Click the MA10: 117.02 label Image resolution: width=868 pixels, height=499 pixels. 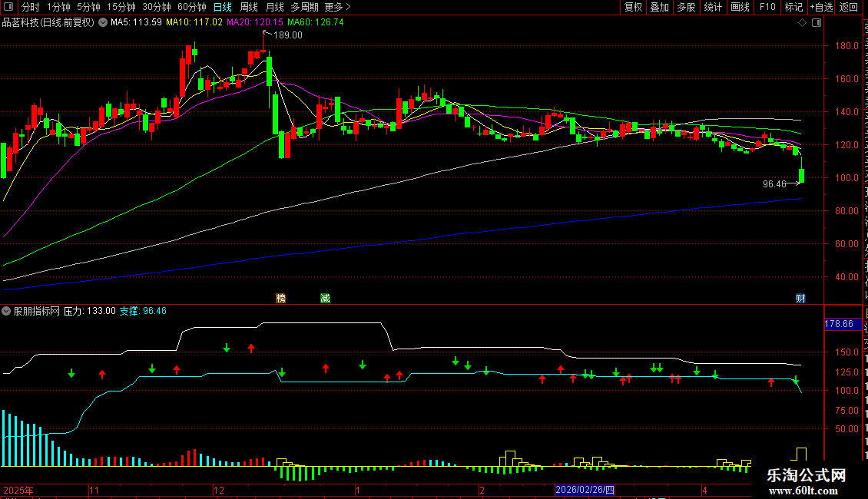tap(194, 22)
